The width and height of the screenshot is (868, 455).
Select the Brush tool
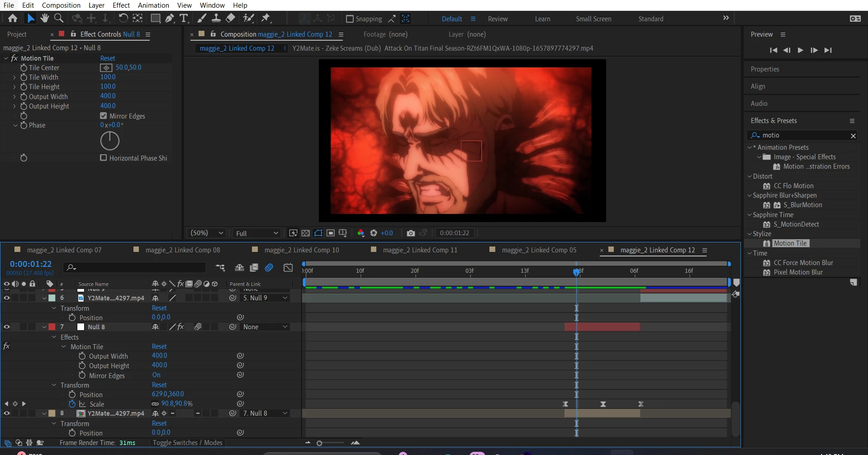point(202,18)
